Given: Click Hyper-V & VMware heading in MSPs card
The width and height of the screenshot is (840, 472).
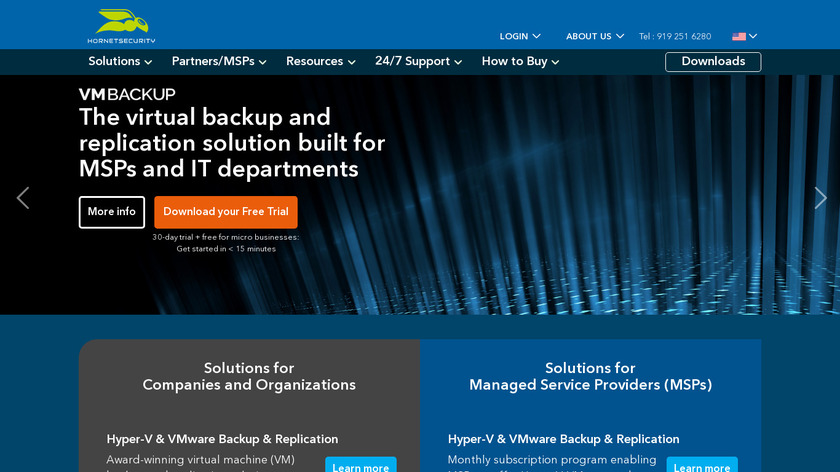Looking at the screenshot, I should [564, 439].
